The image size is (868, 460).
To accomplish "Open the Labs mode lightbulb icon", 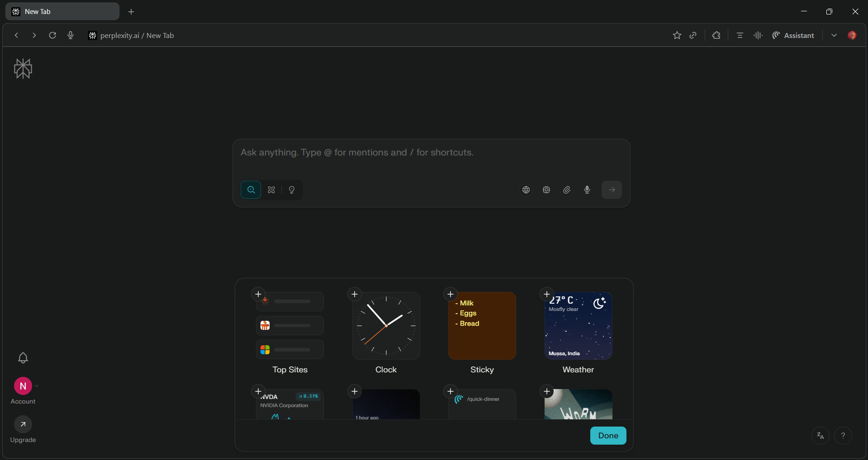I will [292, 190].
